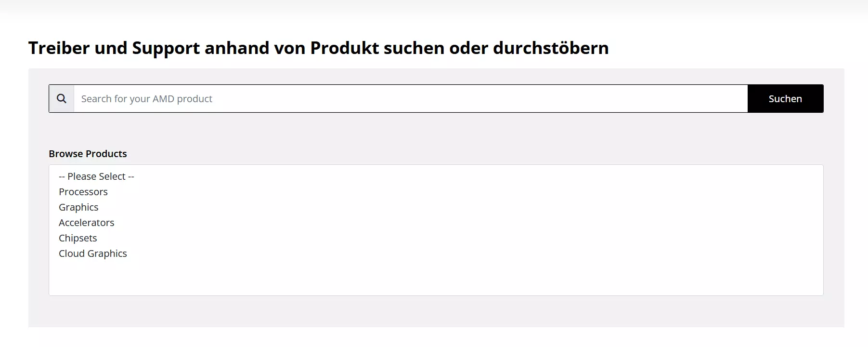The height and width of the screenshot is (347, 868).
Task: Choose Processors from Browse Products list
Action: click(436, 192)
